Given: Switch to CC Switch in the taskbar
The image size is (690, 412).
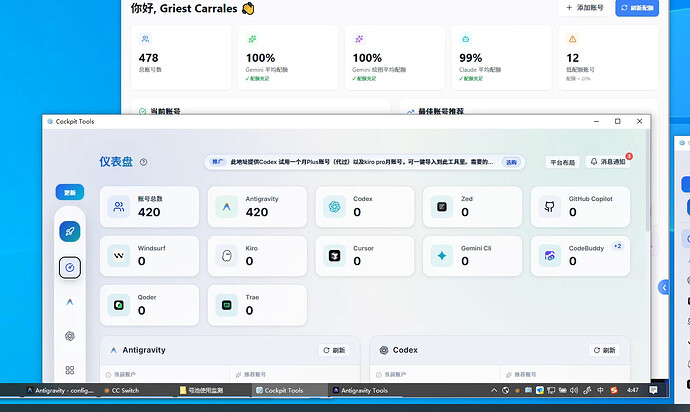Looking at the screenshot, I should click(121, 390).
